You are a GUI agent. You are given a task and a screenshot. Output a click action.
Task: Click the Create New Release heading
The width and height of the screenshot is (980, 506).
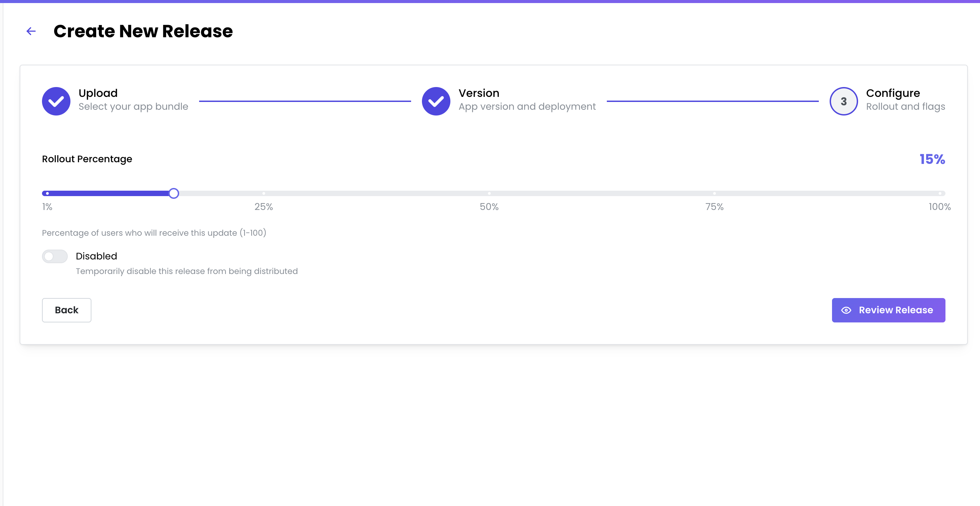tap(143, 31)
